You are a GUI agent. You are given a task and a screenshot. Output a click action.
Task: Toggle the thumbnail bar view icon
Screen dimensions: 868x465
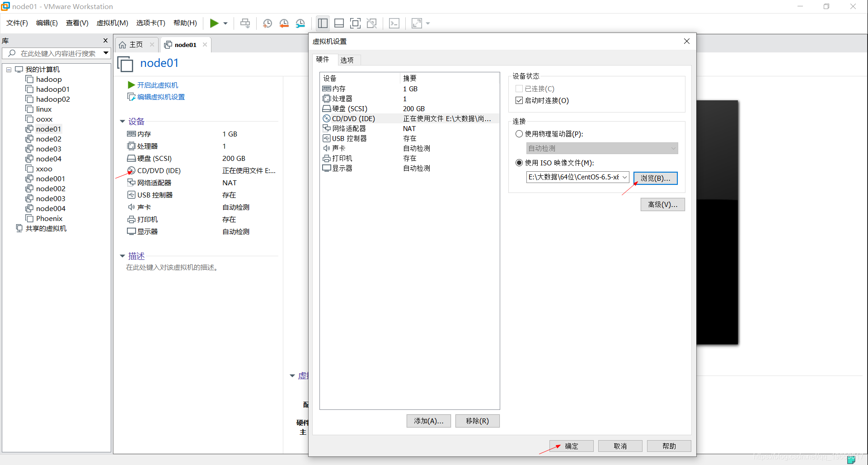[x=339, y=23]
